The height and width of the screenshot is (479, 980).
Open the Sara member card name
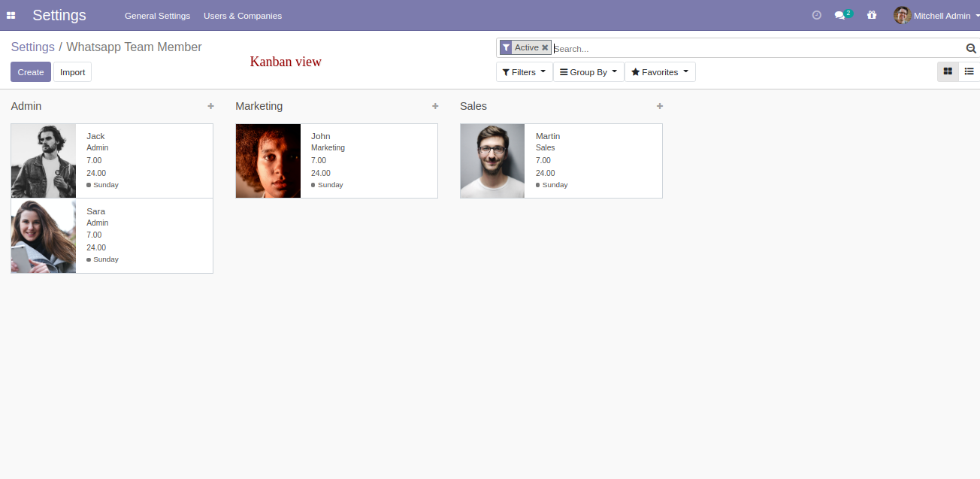coord(95,211)
